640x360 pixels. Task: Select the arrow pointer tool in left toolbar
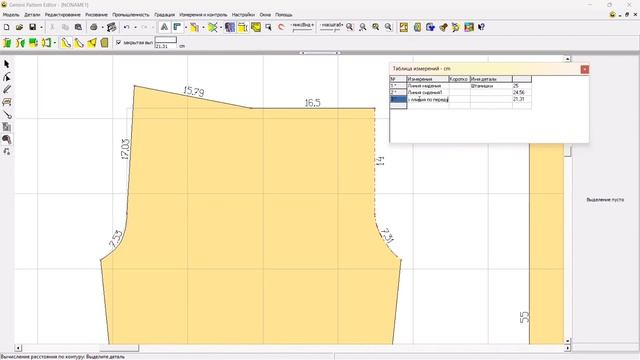7,64
